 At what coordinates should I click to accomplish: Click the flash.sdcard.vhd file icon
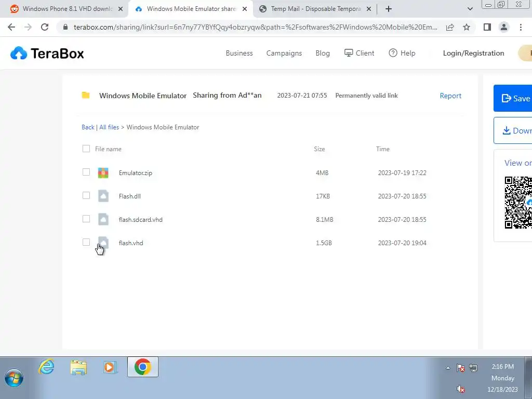click(103, 220)
